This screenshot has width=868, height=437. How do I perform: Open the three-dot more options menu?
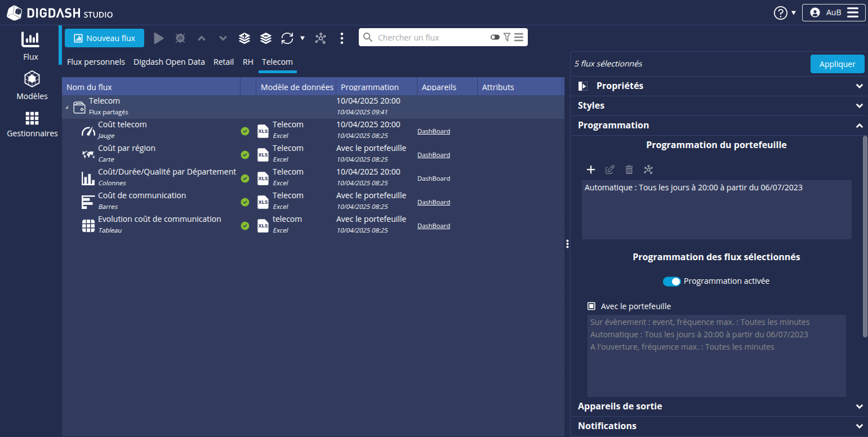pos(342,38)
